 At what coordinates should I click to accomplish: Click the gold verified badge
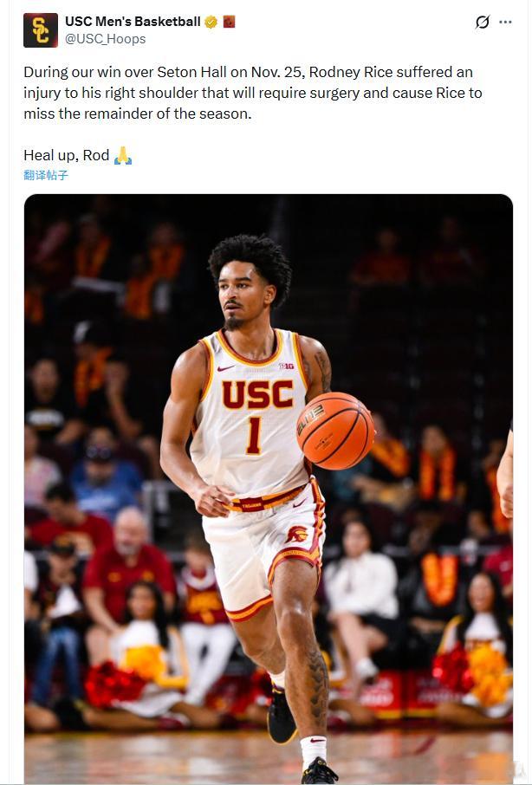coord(211,22)
